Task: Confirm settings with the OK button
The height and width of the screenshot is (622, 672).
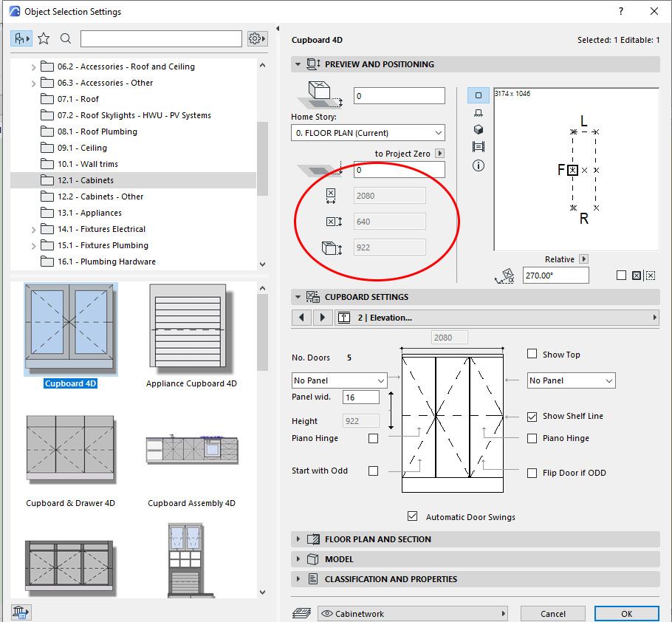Action: click(626, 613)
